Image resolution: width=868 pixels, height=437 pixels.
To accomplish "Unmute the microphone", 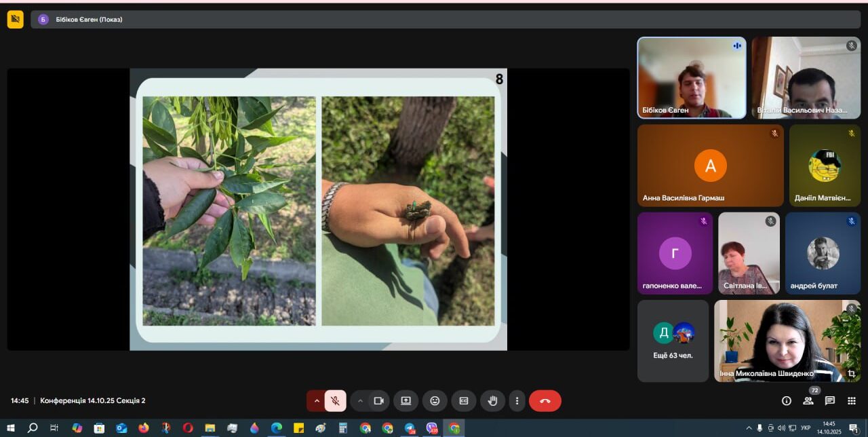I will click(x=335, y=401).
